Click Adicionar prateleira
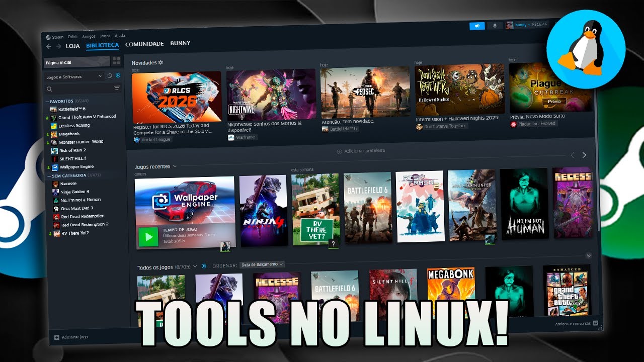Image resolution: width=644 pixels, height=362 pixels. [x=361, y=151]
